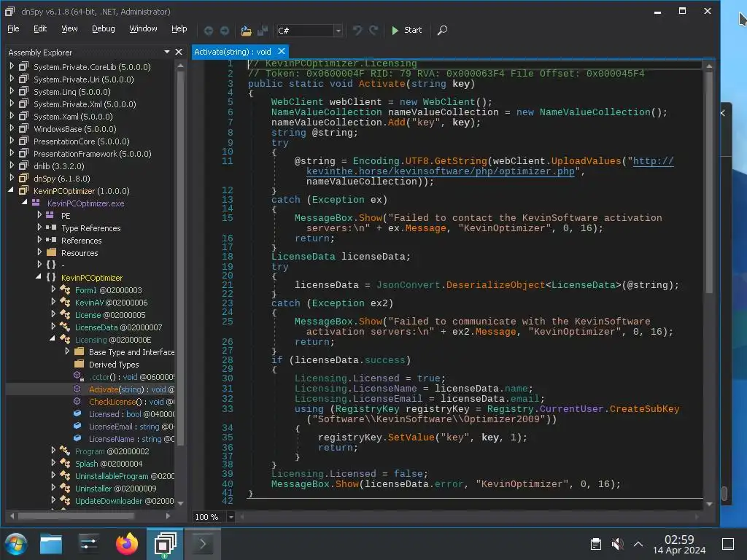This screenshot has height=560, width=747.
Task: Collapse the Licensing class node
Action: pos(52,338)
